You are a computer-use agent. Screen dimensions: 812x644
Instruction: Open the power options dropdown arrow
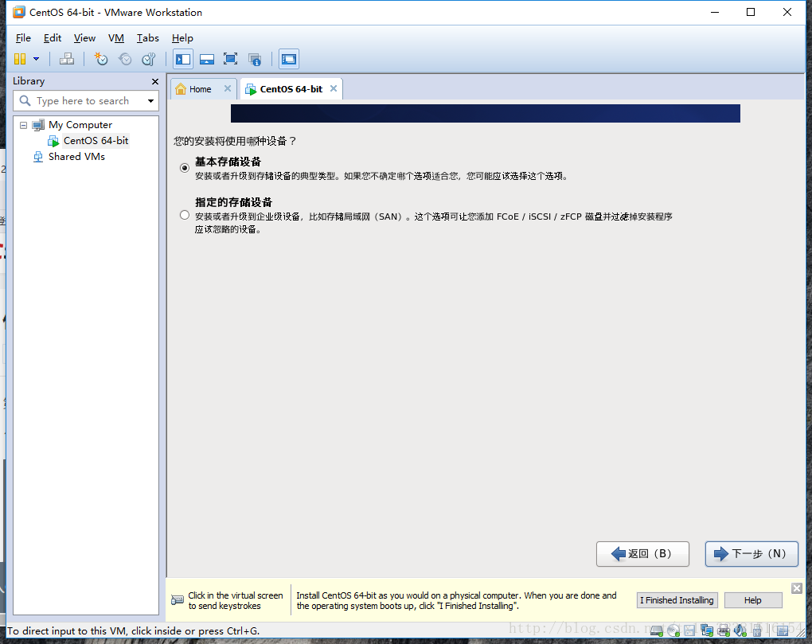point(37,59)
